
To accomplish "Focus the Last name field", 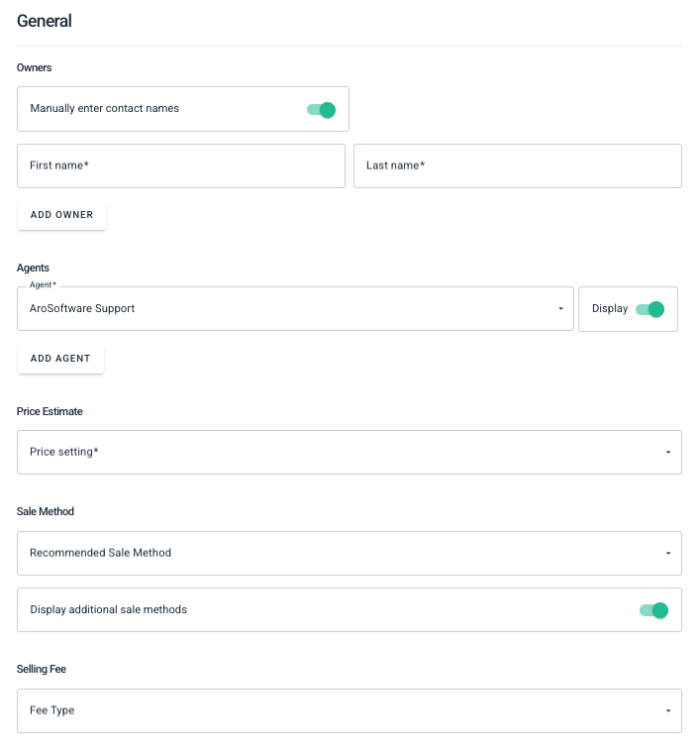I will (518, 165).
